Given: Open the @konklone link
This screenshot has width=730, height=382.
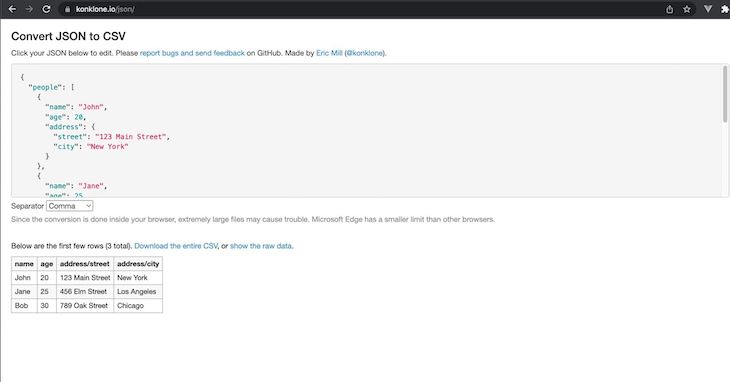Looking at the screenshot, I should (365, 53).
